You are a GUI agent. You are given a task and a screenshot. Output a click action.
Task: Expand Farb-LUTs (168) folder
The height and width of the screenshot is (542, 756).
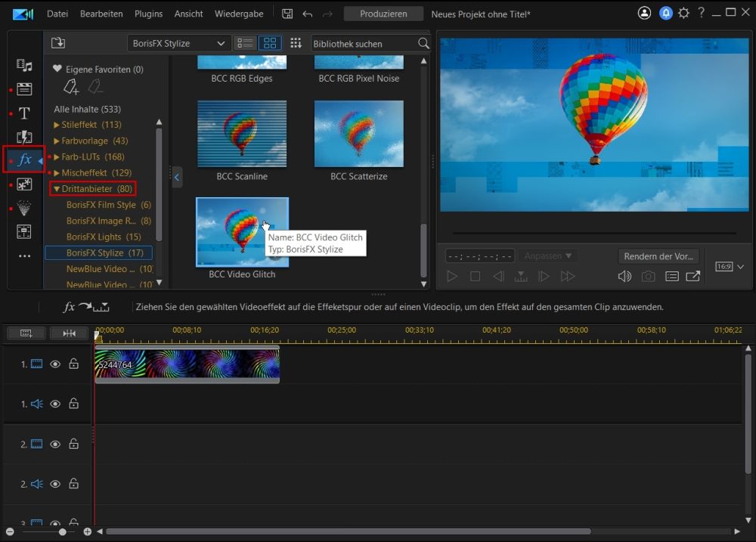(57, 156)
